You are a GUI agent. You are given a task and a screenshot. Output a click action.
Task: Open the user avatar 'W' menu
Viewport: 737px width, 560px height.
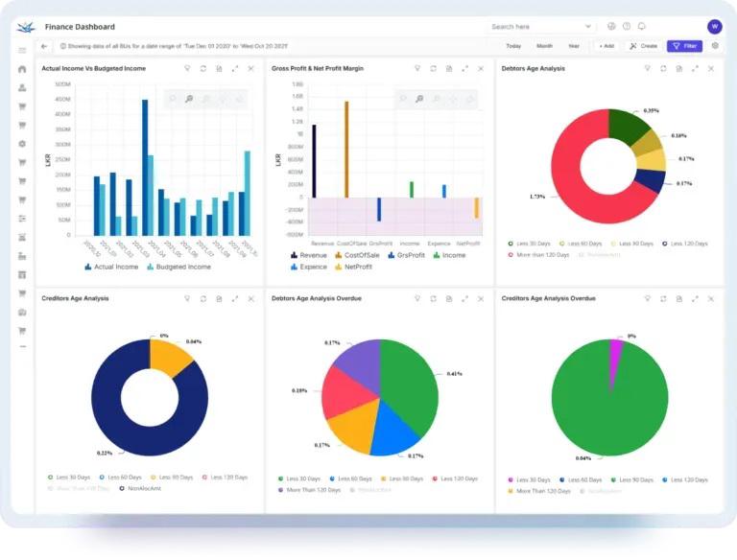[714, 27]
